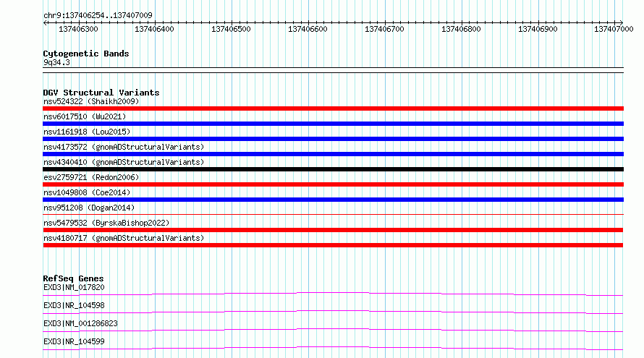Open variant nsv6017510 (Wu2021) label

pyautogui.click(x=85, y=116)
